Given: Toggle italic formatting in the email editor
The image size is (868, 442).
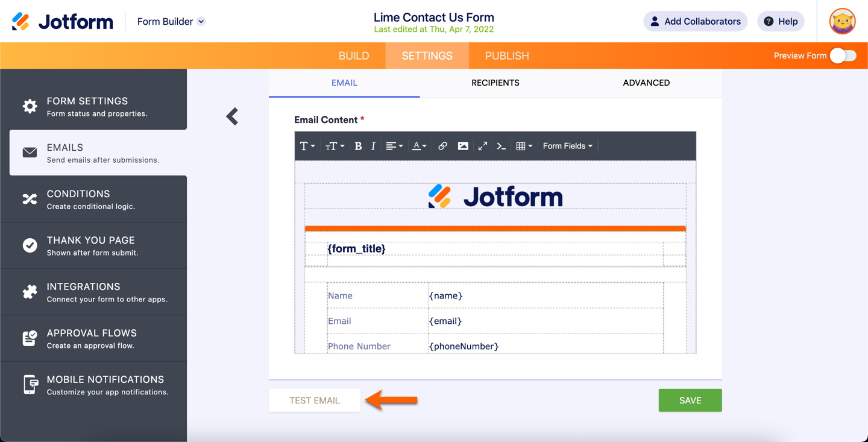Looking at the screenshot, I should [x=374, y=146].
